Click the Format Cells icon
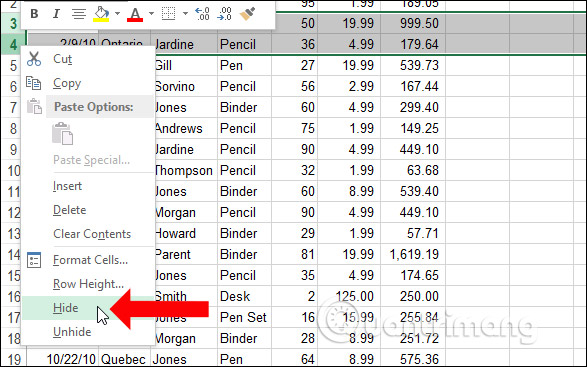This screenshot has height=367, width=587. click(34, 260)
